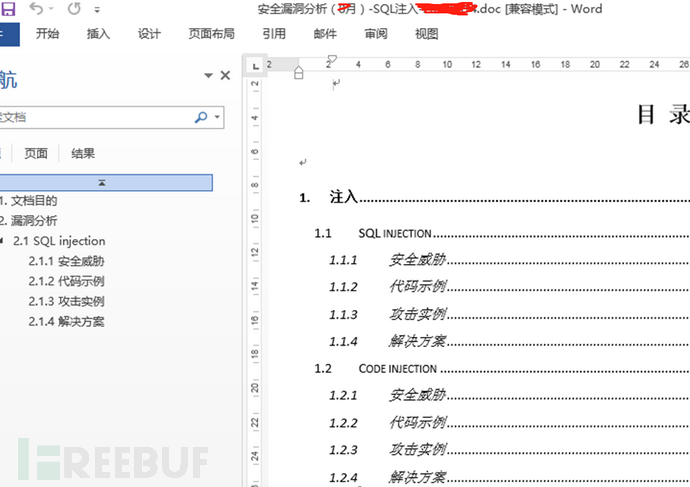Image resolution: width=690 pixels, height=487 pixels.
Task: Switch to the 页面布局 ribbon tab
Action: pos(211,34)
